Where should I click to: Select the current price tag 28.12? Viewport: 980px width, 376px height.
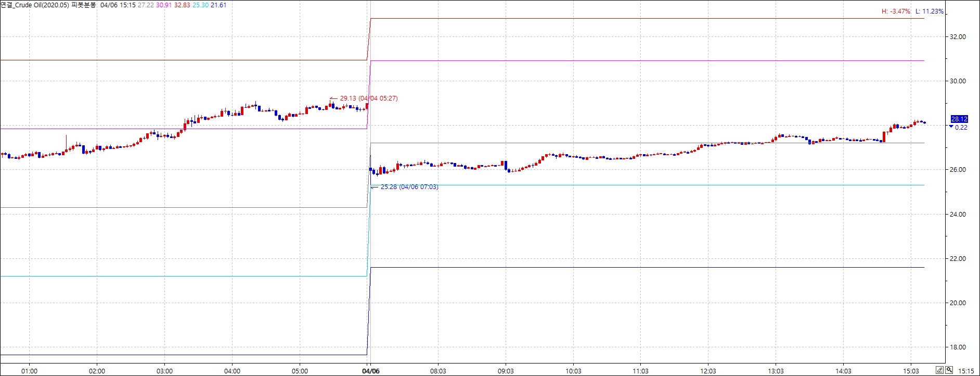click(959, 119)
